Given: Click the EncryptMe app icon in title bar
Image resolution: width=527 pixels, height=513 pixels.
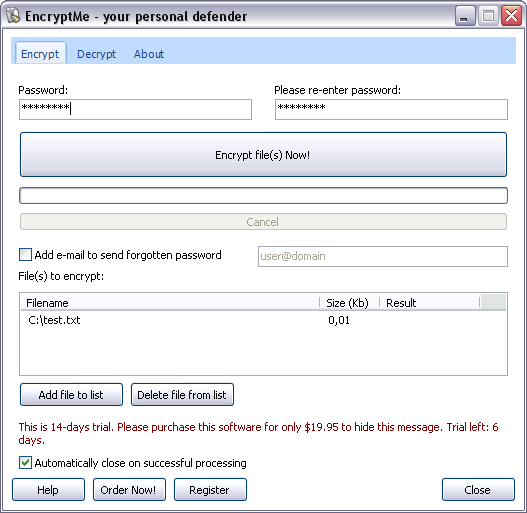Looking at the screenshot, I should [x=13, y=15].
